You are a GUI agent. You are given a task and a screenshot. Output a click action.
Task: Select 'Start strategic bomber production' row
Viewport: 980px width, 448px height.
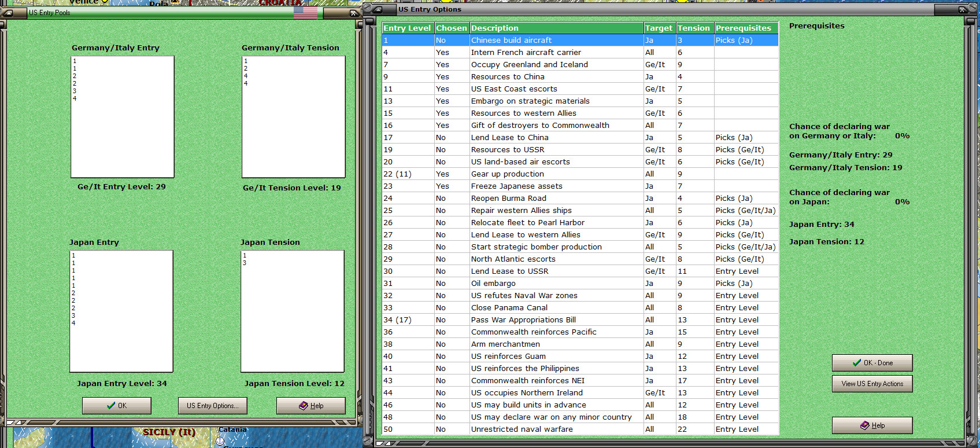coord(580,247)
